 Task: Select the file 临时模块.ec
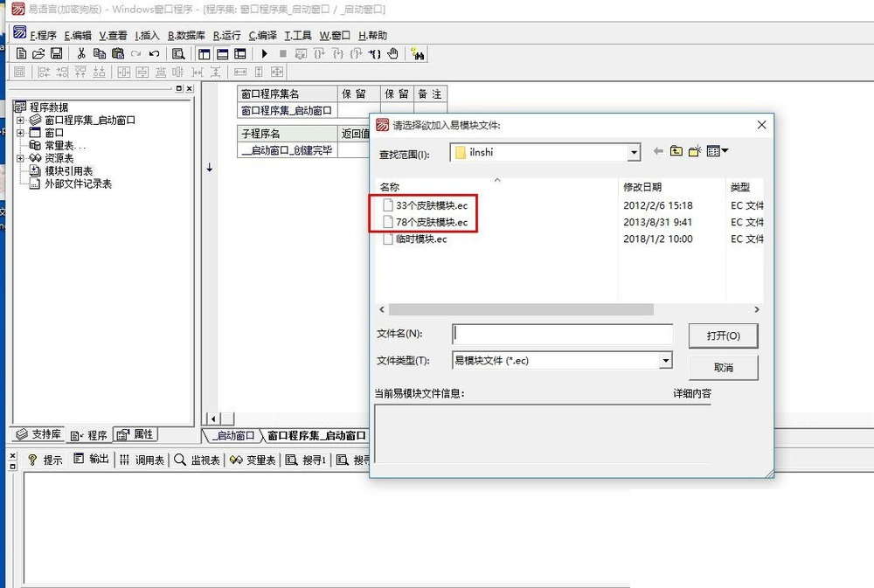[415, 239]
